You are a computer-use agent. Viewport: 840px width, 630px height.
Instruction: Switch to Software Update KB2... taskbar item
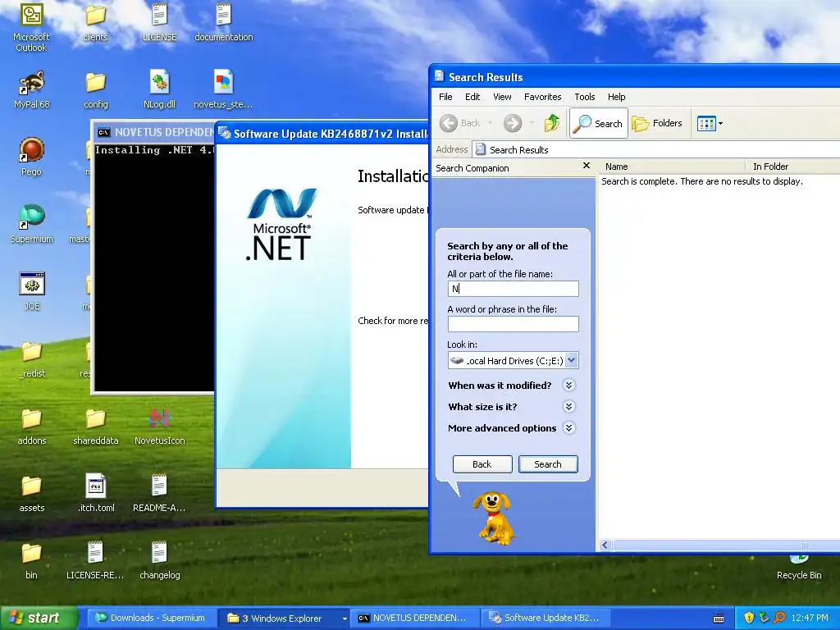546,619
